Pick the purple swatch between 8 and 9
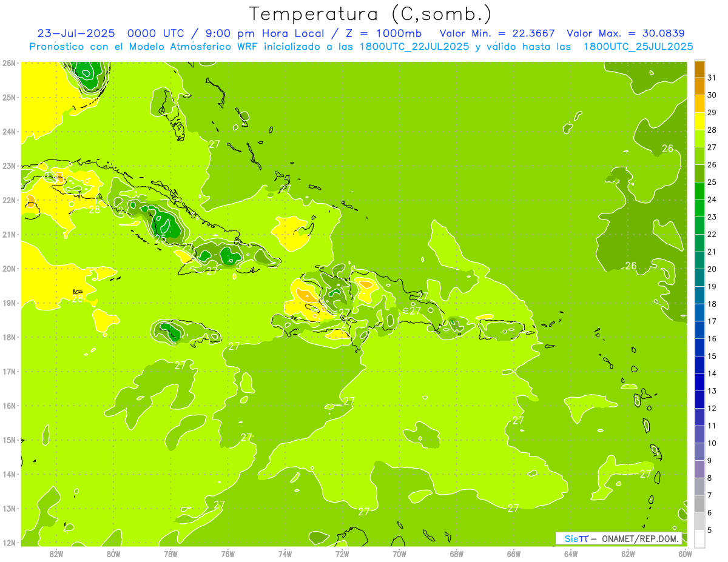Screen dimensions: 728x562 pos(699,469)
